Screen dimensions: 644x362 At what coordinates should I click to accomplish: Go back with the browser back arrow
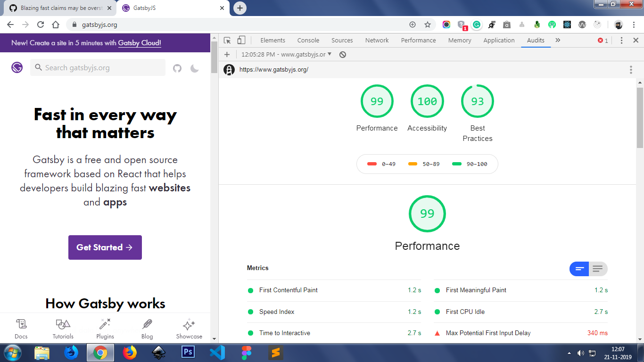tap(10, 25)
